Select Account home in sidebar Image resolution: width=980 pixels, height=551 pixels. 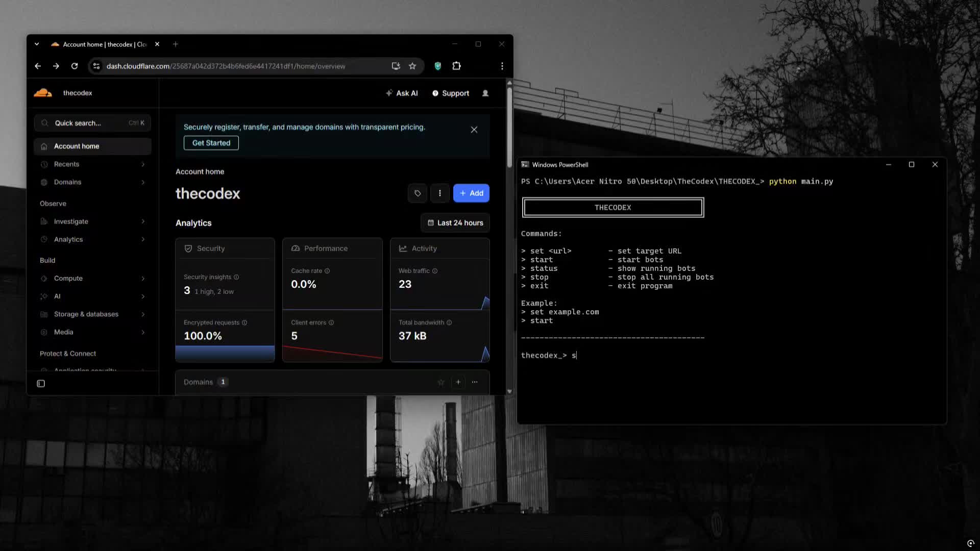tap(92, 146)
